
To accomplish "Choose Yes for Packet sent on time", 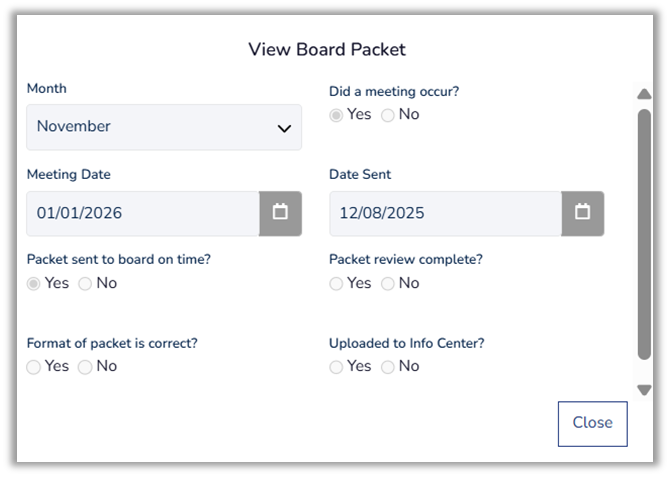I will pyautogui.click(x=35, y=284).
